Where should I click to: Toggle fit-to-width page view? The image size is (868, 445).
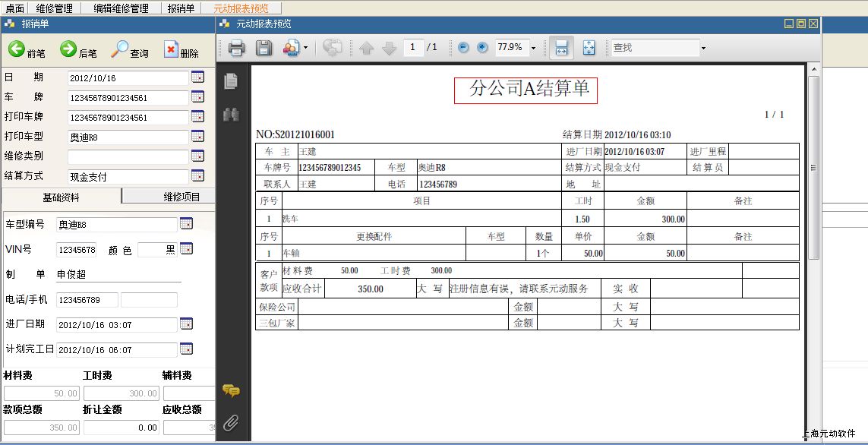pos(561,48)
